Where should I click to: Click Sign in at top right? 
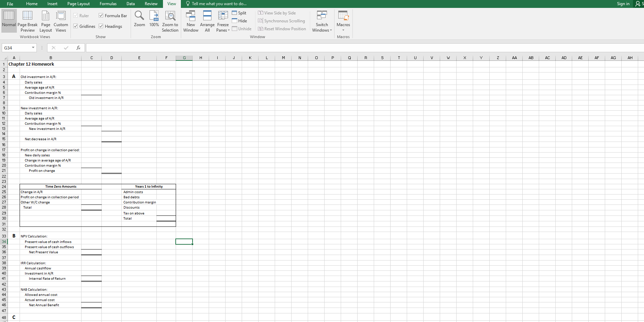(x=623, y=4)
